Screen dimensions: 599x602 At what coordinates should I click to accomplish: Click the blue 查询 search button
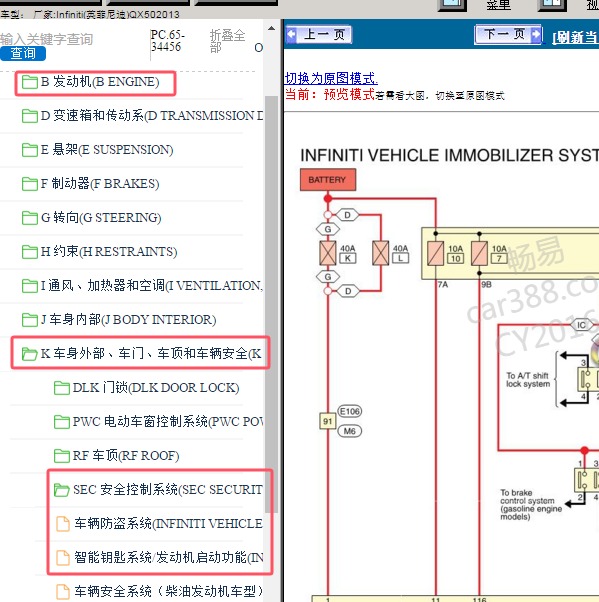click(23, 53)
